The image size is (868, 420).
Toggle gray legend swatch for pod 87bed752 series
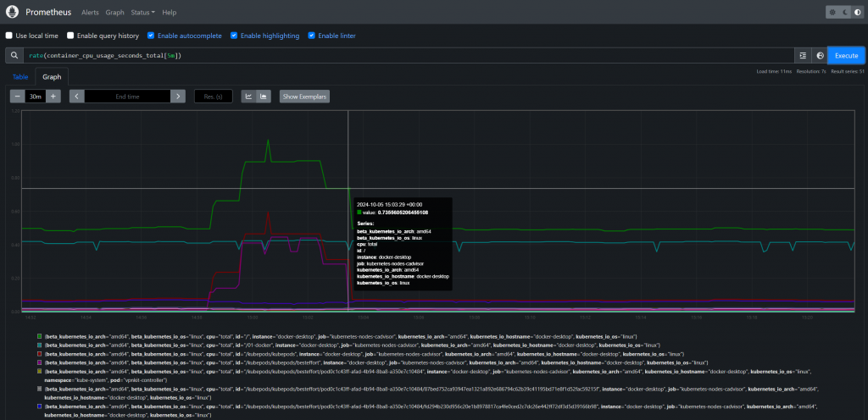[x=39, y=389]
